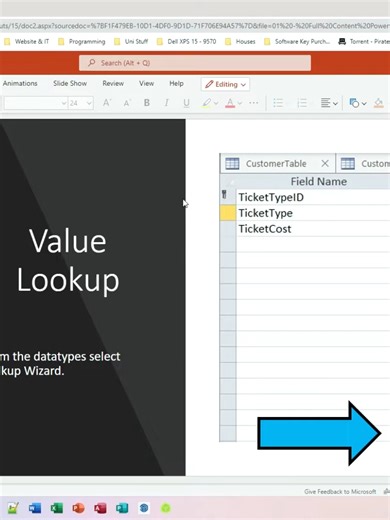Toggle underline formatting
390x520 pixels.
pyautogui.click(x=186, y=103)
